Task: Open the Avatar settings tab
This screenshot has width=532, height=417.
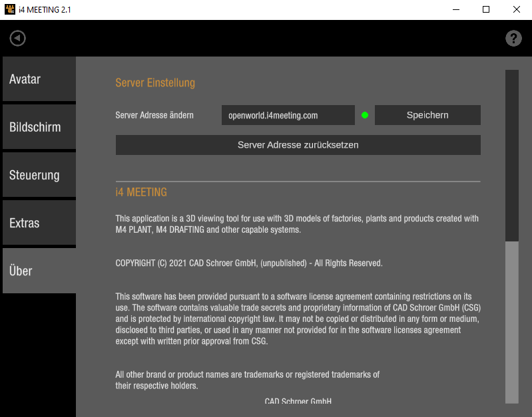Action: click(39, 79)
